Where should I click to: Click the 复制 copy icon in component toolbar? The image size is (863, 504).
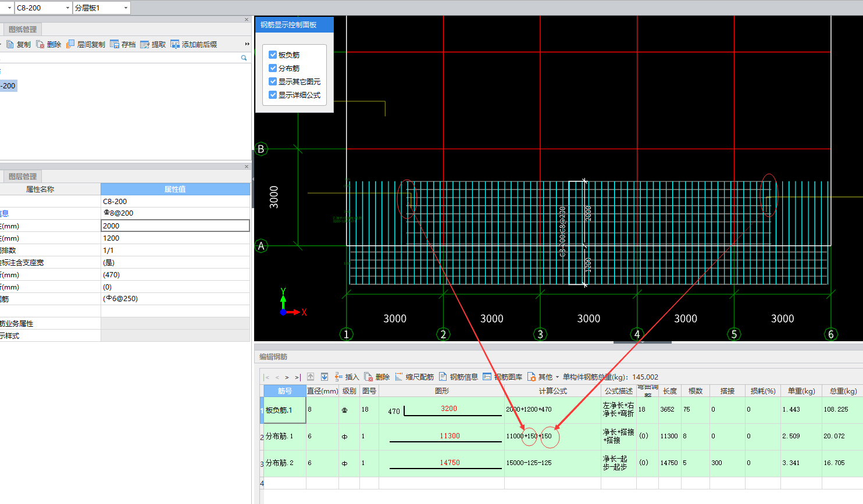click(10, 44)
